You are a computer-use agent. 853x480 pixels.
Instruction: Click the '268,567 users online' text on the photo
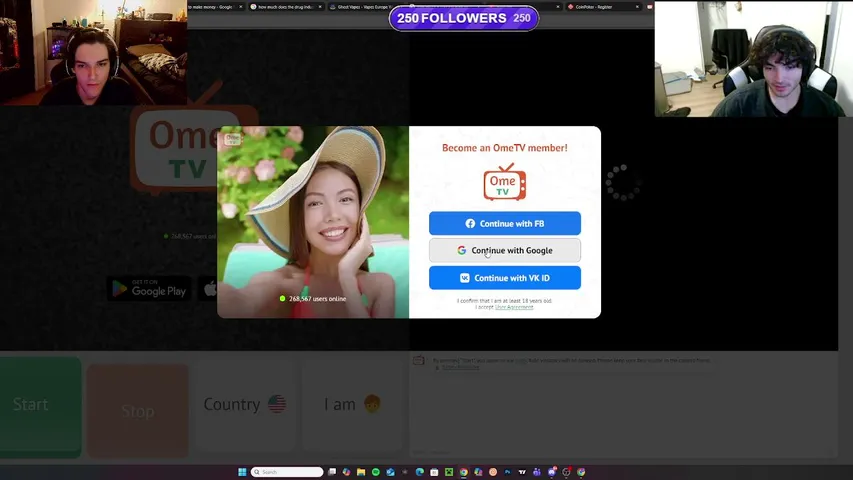[x=317, y=299]
